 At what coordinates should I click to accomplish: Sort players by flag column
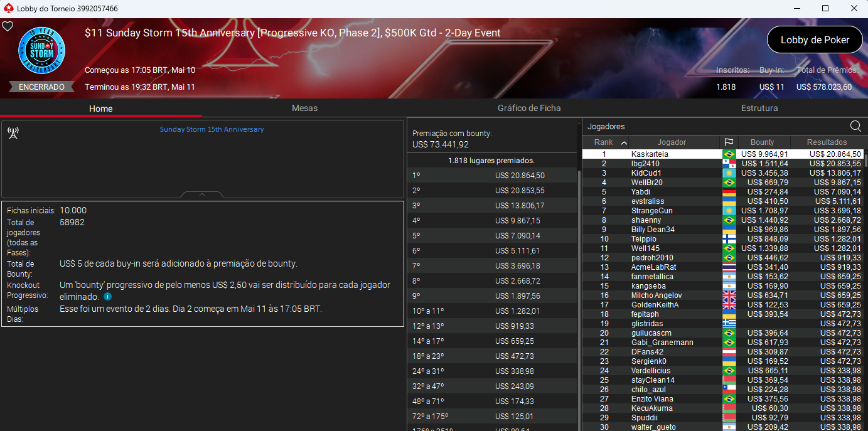(729, 142)
